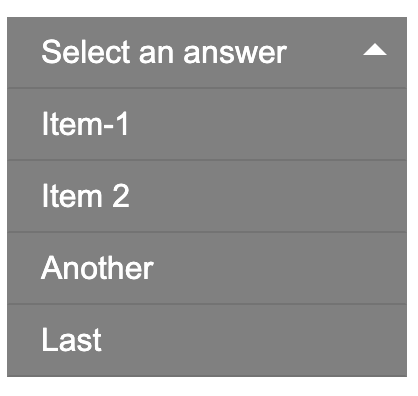Image resolution: width=418 pixels, height=396 pixels.
Task: Click the first list entry Item-1
Action: [207, 124]
